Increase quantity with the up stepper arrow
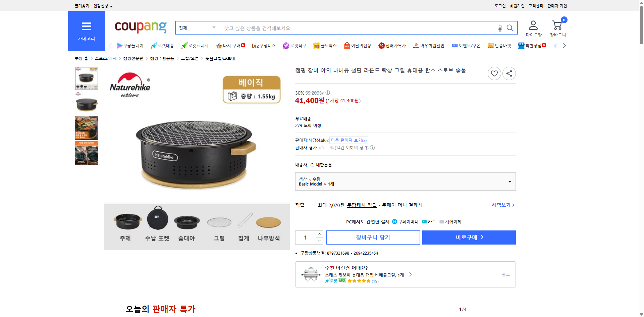 click(x=319, y=234)
